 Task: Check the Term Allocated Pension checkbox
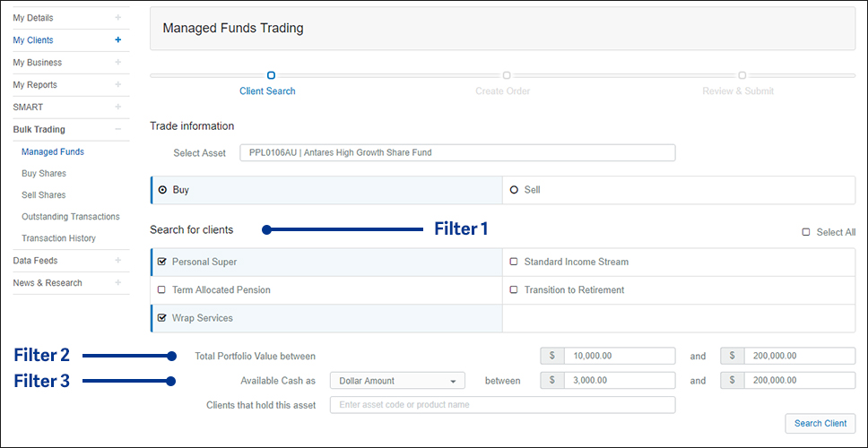pyautogui.click(x=161, y=290)
